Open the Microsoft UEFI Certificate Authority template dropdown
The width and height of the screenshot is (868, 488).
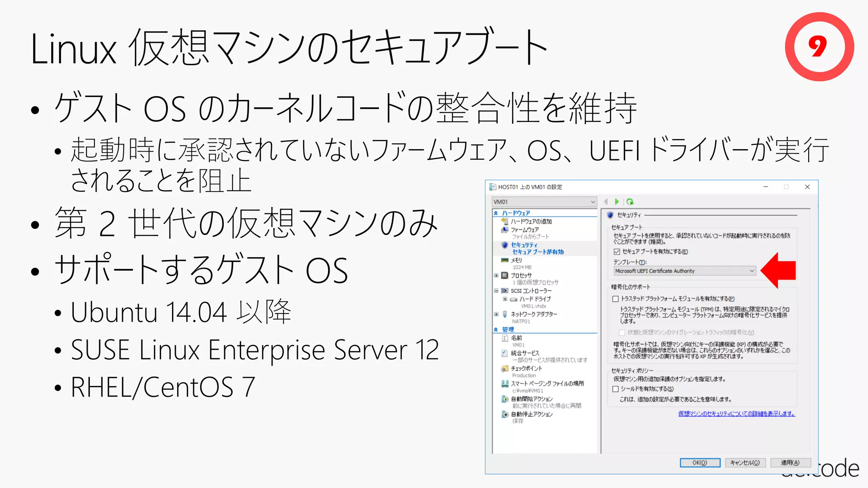tap(685, 271)
